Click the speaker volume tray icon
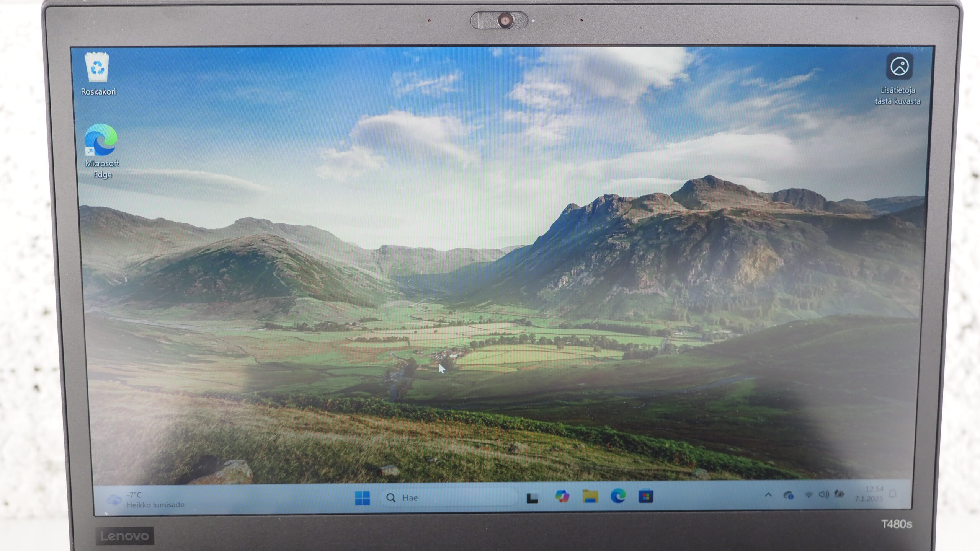The image size is (980, 551). point(823,495)
